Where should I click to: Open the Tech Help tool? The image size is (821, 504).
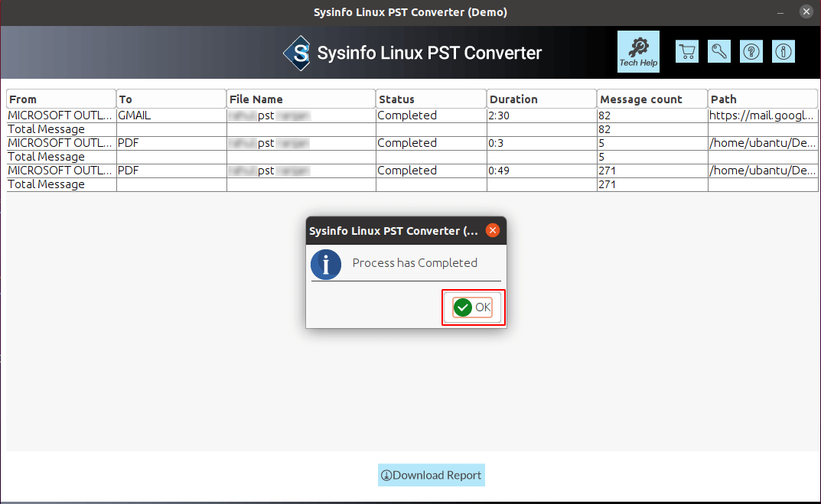pos(638,51)
